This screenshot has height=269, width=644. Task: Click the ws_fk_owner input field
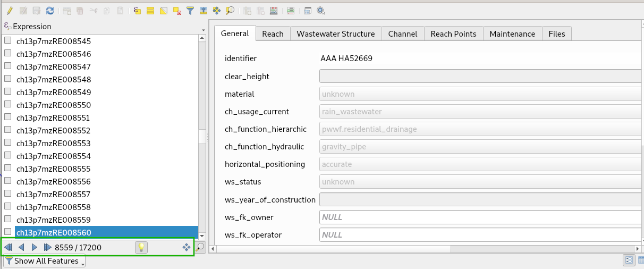[481, 217]
